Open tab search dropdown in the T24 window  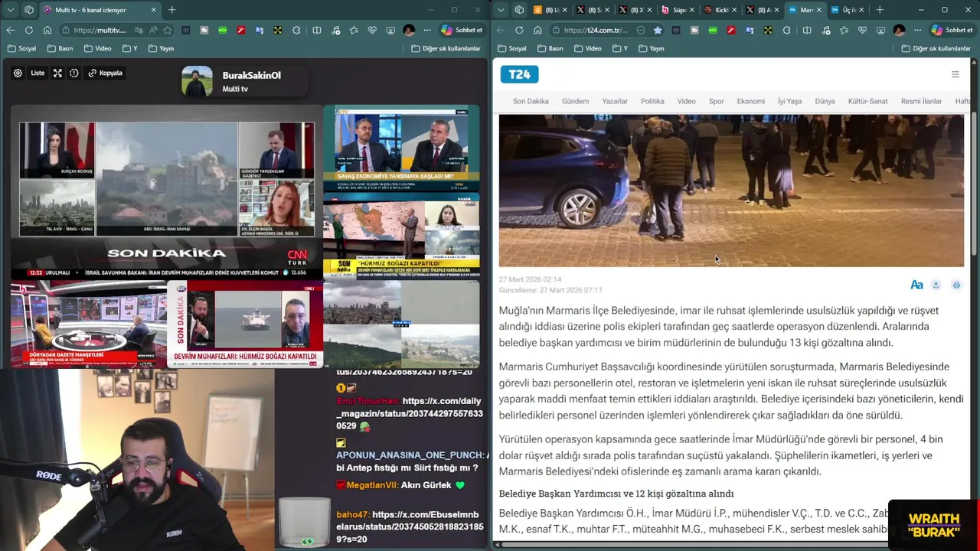(500, 10)
